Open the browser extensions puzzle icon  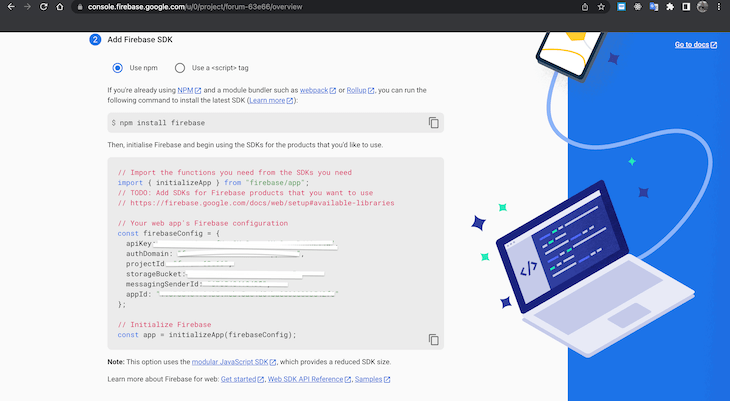(670, 7)
